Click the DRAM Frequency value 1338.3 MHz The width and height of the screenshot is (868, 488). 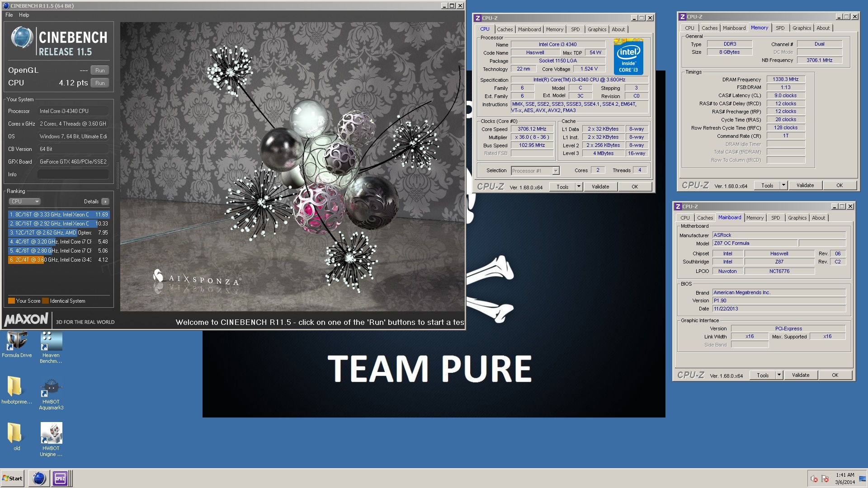pyautogui.click(x=785, y=79)
